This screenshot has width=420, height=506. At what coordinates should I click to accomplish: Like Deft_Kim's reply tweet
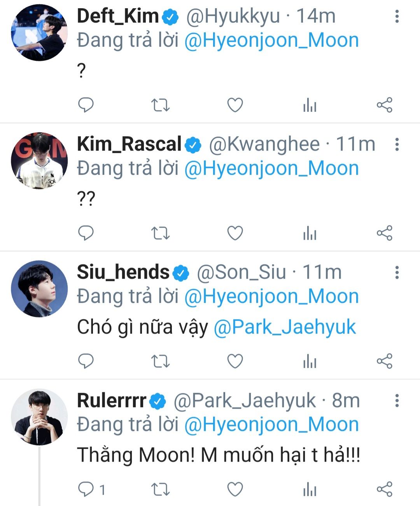[235, 105]
